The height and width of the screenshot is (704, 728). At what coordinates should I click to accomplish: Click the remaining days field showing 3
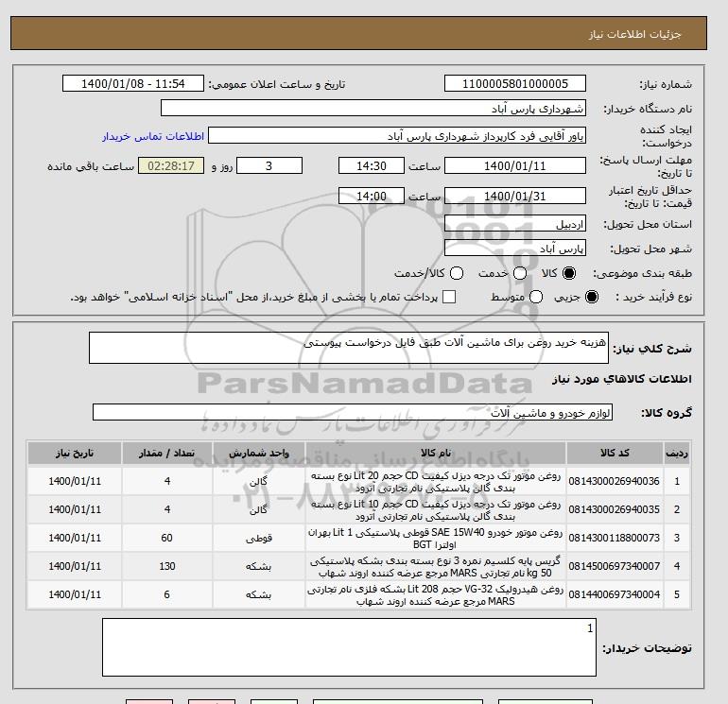pyautogui.click(x=269, y=165)
